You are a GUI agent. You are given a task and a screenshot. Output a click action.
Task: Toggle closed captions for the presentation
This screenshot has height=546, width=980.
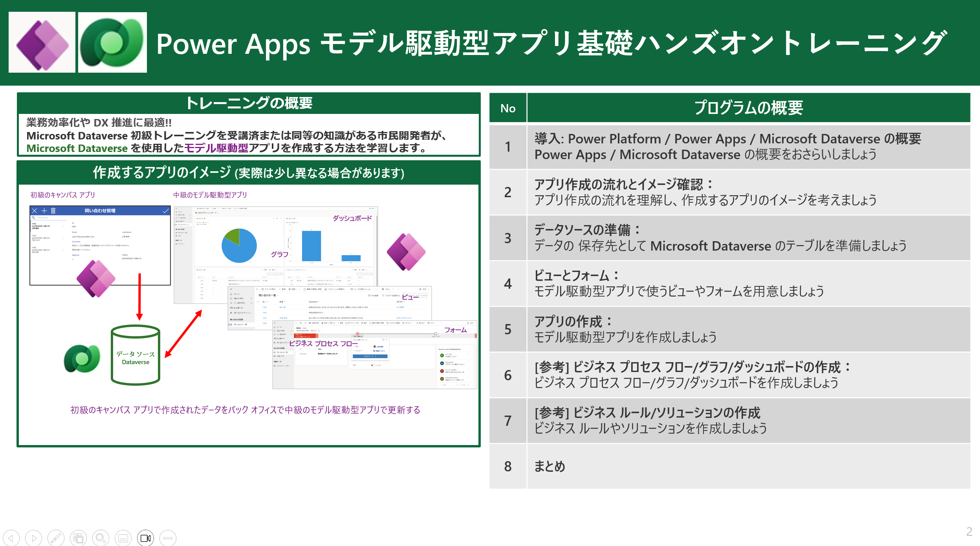pos(123,538)
